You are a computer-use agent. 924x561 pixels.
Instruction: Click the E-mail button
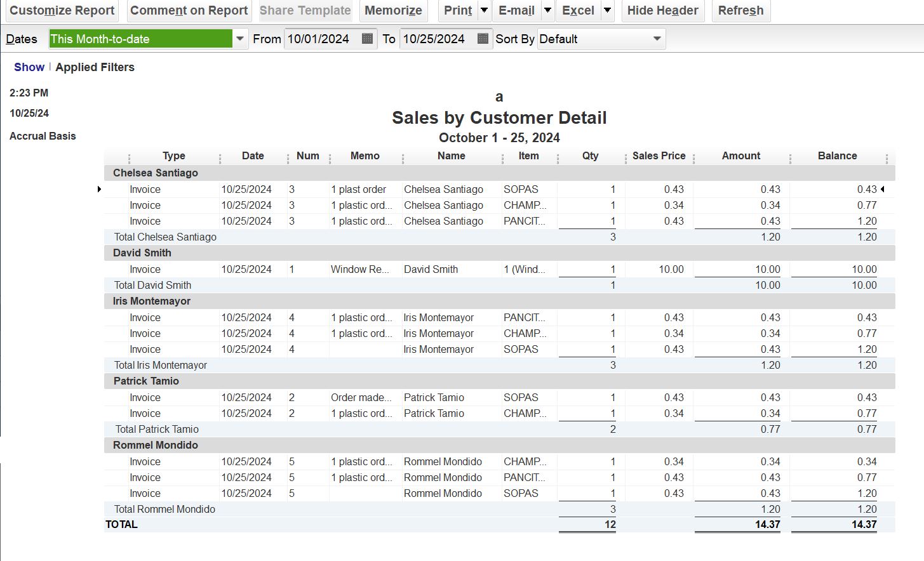click(516, 10)
